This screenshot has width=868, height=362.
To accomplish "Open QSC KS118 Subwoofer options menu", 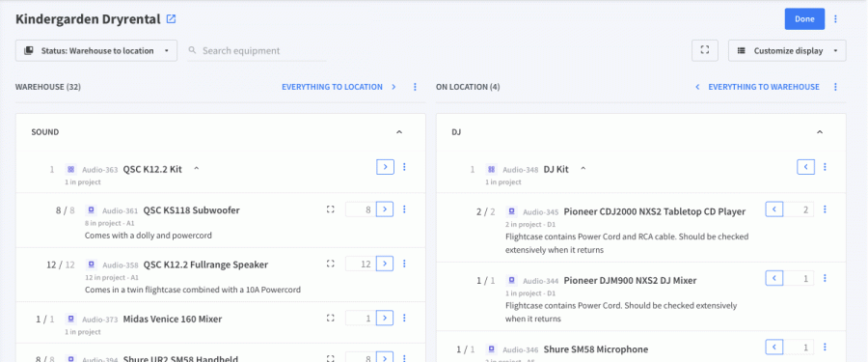I will click(404, 209).
